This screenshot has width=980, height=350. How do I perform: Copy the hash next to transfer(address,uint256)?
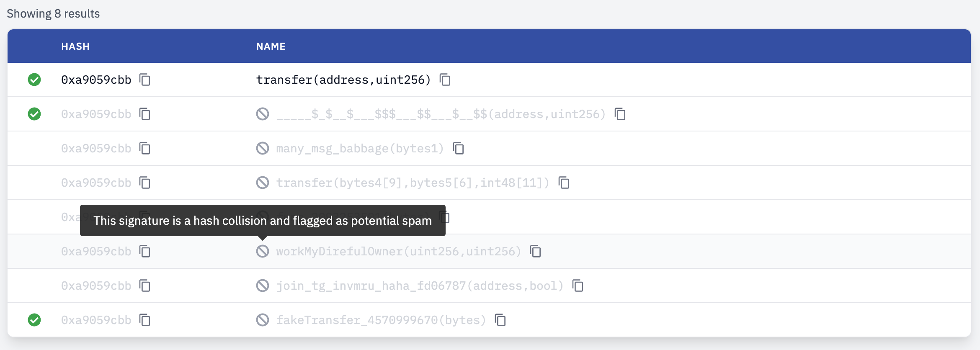[145, 80]
